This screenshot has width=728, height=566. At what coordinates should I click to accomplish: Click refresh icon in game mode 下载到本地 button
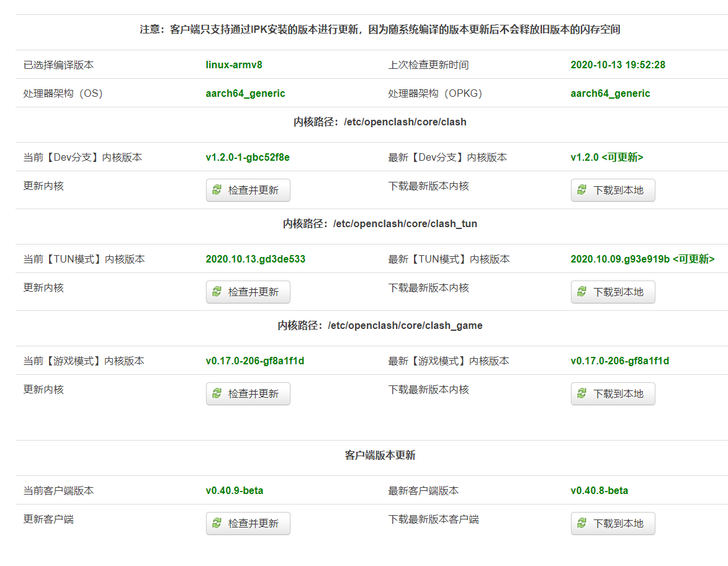[x=582, y=393]
